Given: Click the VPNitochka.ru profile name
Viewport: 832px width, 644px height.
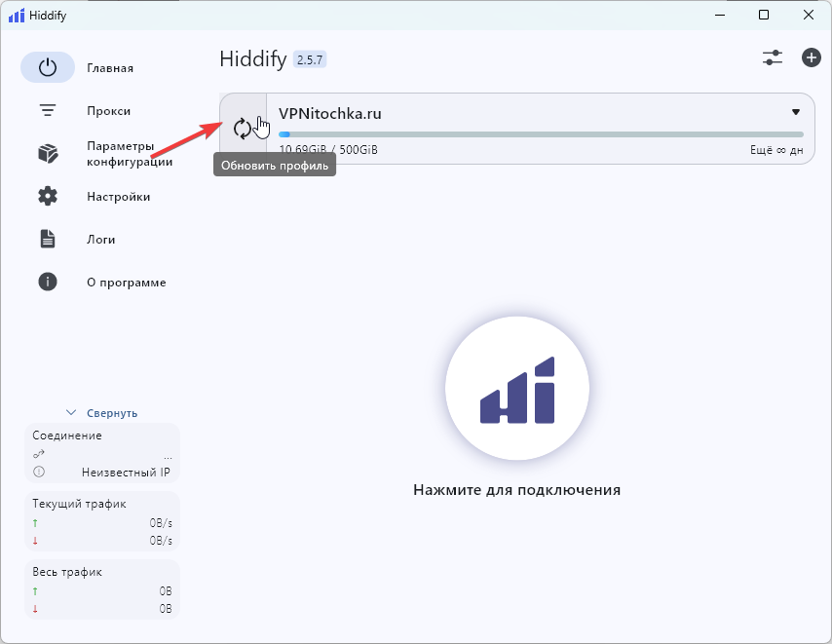Looking at the screenshot, I should point(330,113).
